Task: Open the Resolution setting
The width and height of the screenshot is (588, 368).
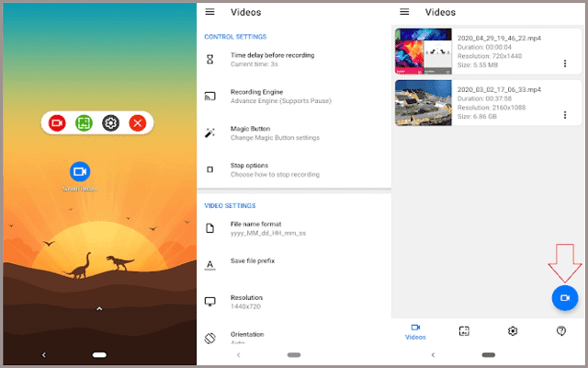Action: [294, 302]
